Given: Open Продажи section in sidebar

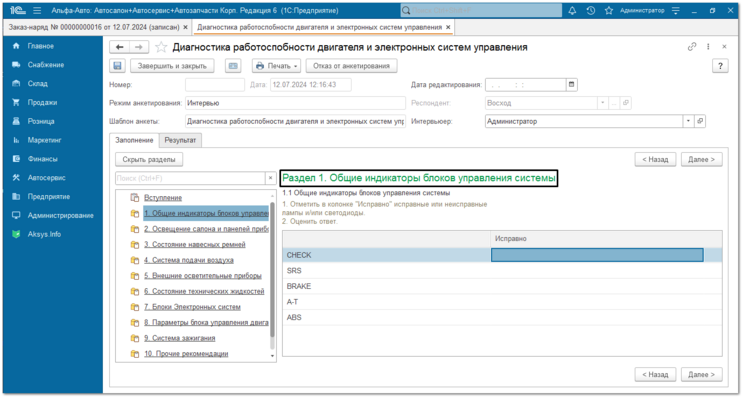Looking at the screenshot, I should pos(42,102).
